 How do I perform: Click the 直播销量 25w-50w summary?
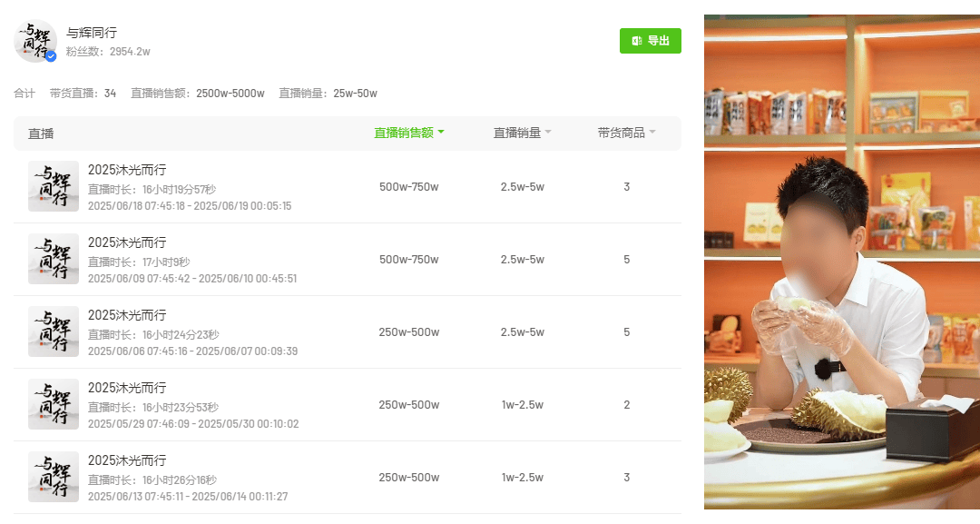tap(328, 94)
